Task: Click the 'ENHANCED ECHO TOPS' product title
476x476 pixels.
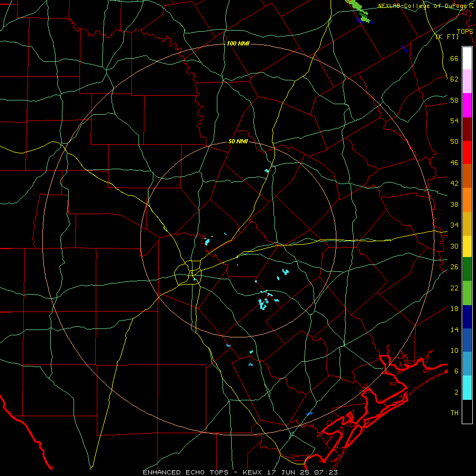Action: point(186,472)
